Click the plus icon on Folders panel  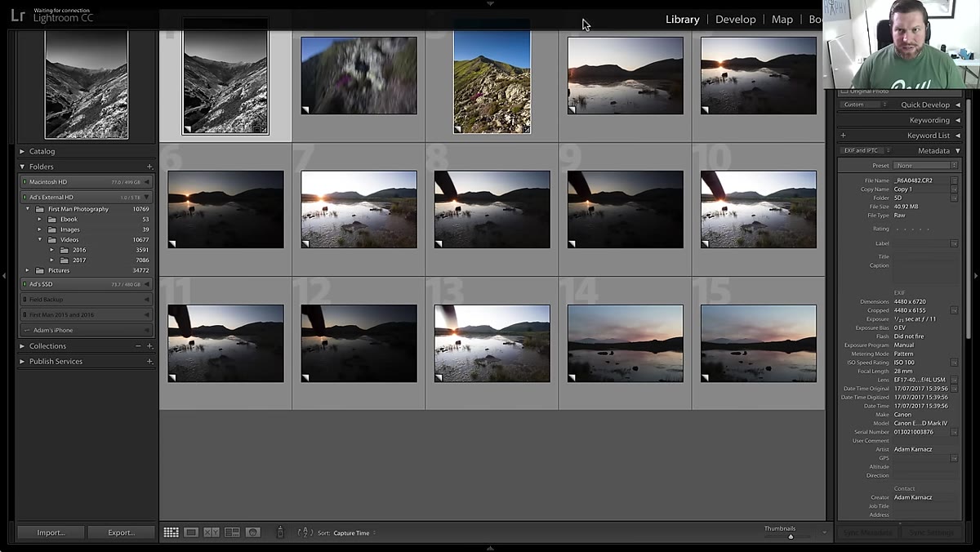pyautogui.click(x=149, y=167)
